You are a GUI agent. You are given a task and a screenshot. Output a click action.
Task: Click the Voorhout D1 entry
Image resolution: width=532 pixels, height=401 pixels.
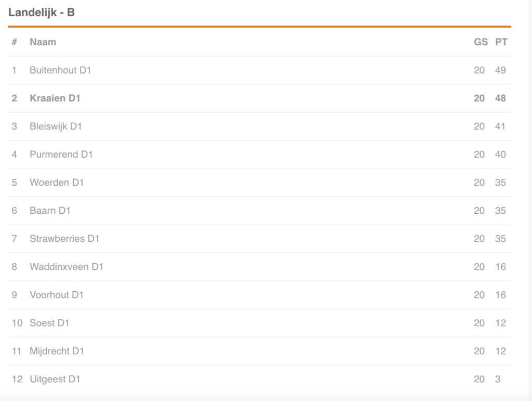tap(56, 295)
